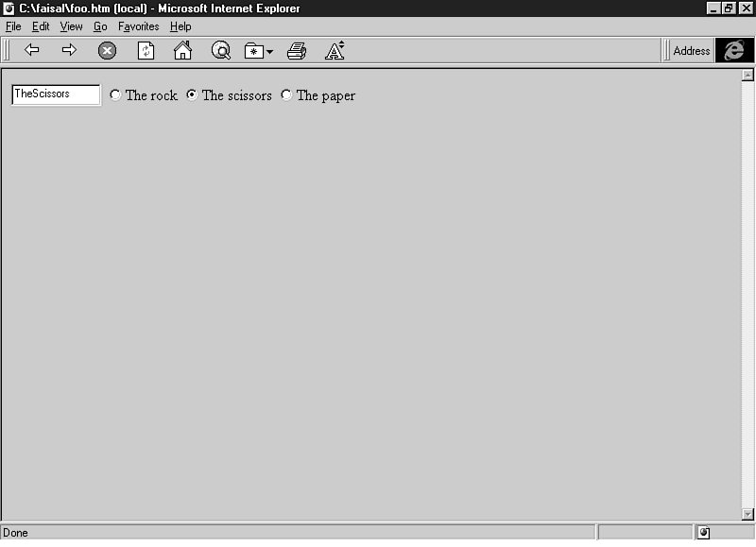This screenshot has width=756, height=547.
Task: Select the "The rock" radio button
Action: 115,94
